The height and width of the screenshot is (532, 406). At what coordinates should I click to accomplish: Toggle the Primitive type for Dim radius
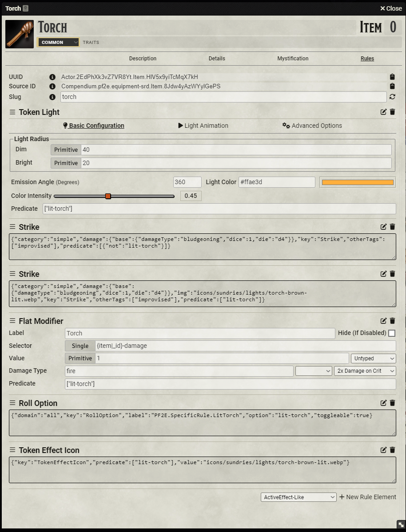[65, 150]
